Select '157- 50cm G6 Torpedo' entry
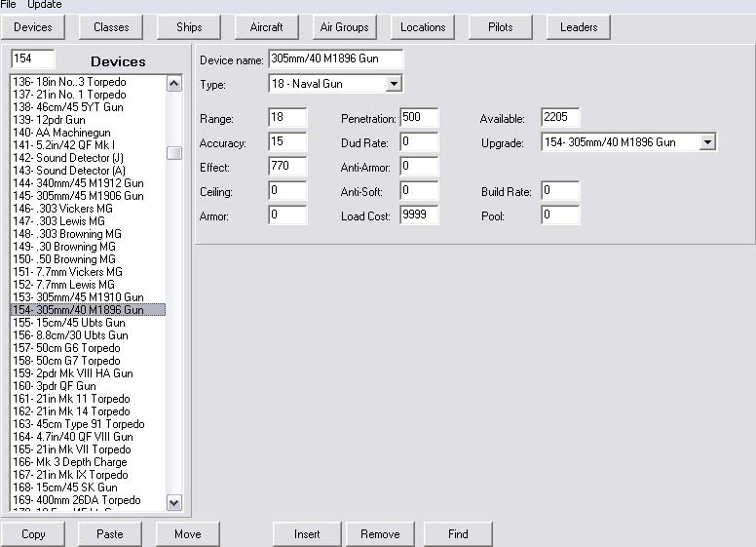 88,348
